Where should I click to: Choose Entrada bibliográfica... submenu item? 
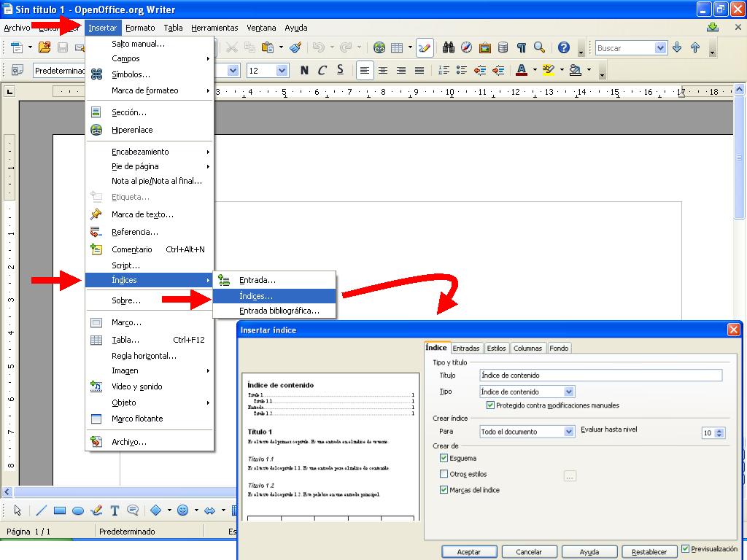tap(274, 311)
